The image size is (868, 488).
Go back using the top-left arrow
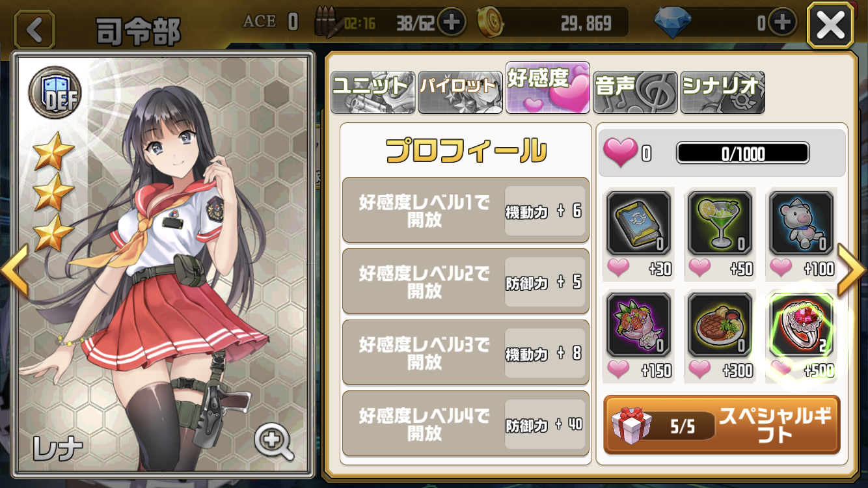(x=34, y=29)
